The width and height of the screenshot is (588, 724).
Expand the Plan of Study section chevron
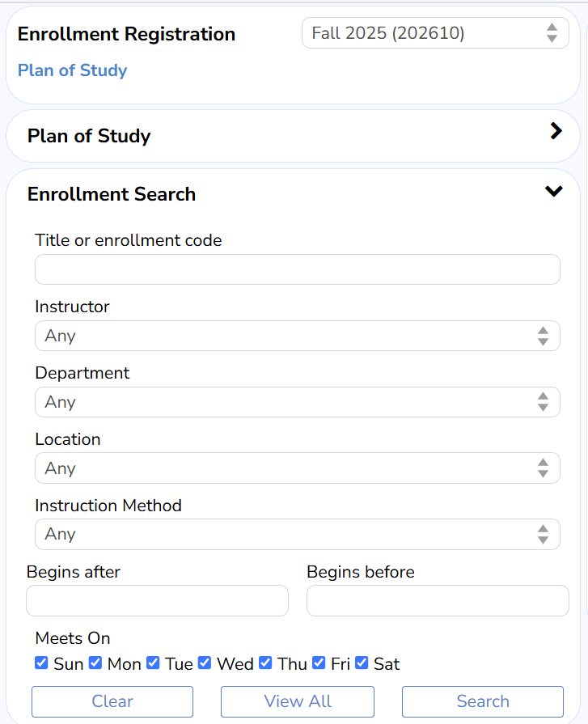coord(556,131)
